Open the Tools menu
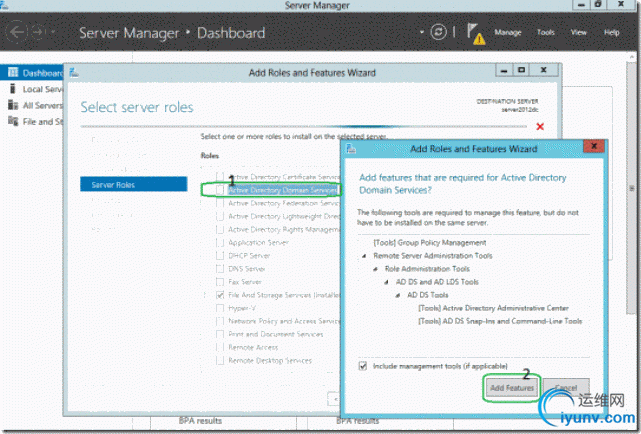 [x=545, y=32]
